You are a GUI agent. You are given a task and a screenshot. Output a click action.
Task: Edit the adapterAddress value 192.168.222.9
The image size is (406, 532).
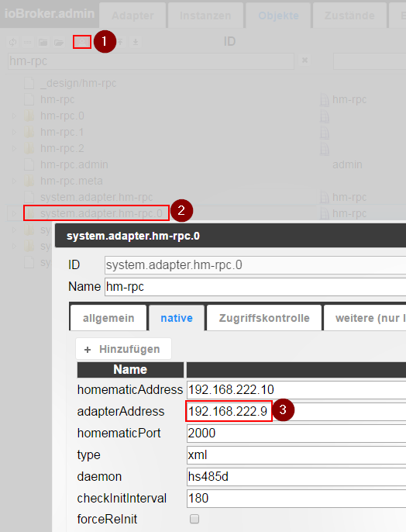296,411
